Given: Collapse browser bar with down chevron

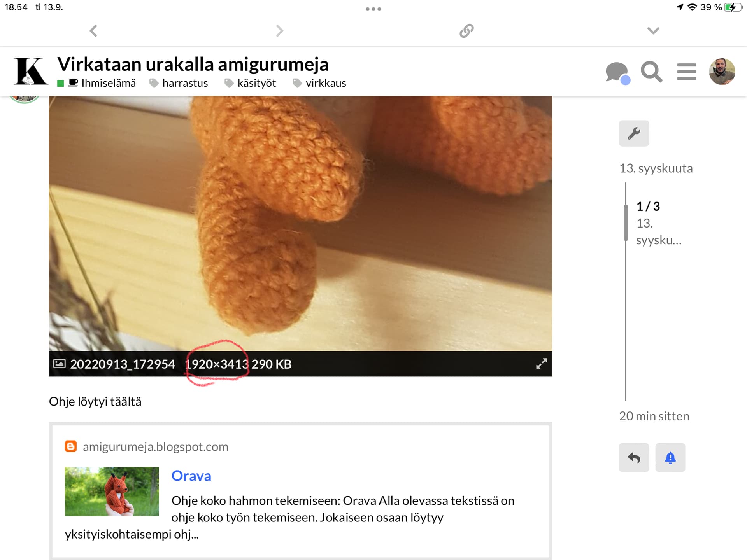Looking at the screenshot, I should pyautogui.click(x=653, y=31).
